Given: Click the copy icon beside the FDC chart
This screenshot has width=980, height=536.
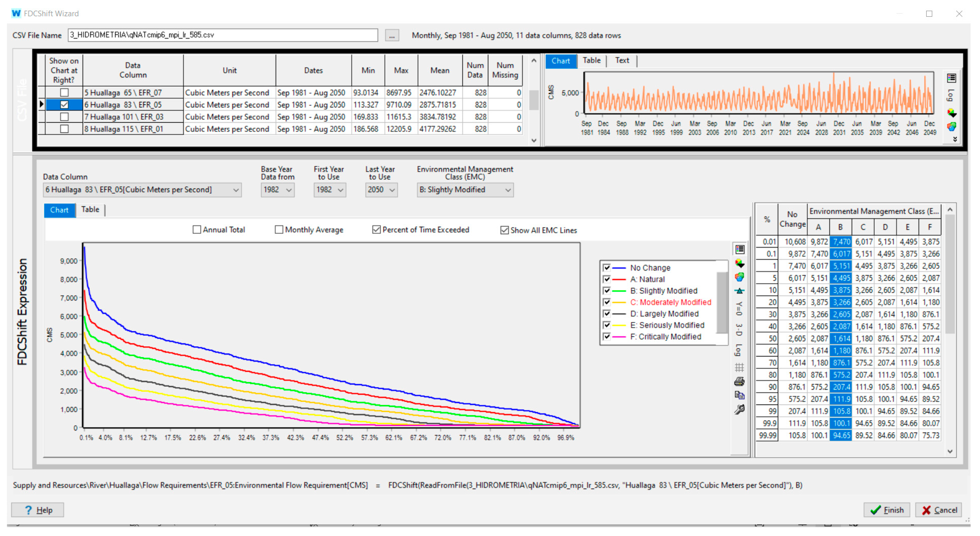Looking at the screenshot, I should (x=739, y=395).
